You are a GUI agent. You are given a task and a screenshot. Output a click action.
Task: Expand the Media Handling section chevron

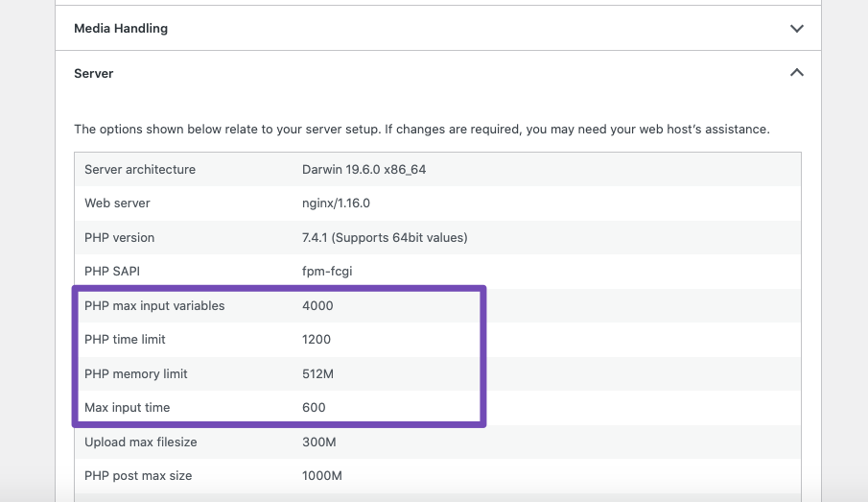click(796, 28)
